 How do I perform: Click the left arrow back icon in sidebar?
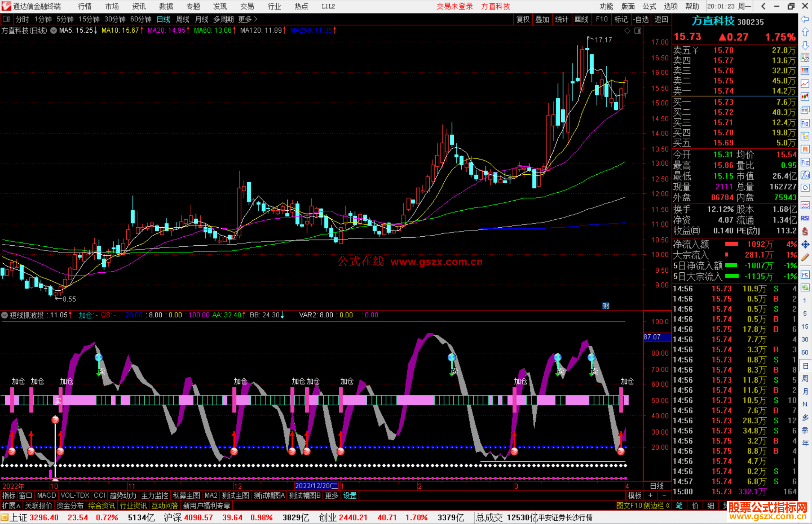tap(805, 19)
